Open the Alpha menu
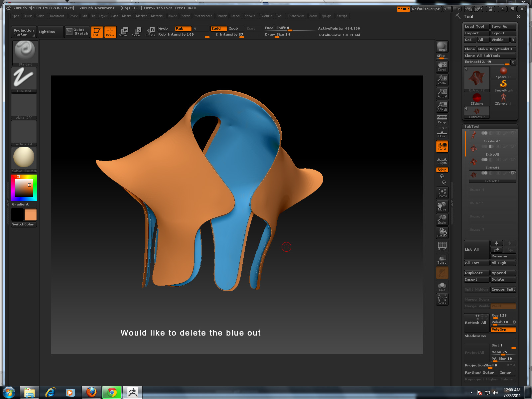The height and width of the screenshot is (399, 532). pos(15,16)
